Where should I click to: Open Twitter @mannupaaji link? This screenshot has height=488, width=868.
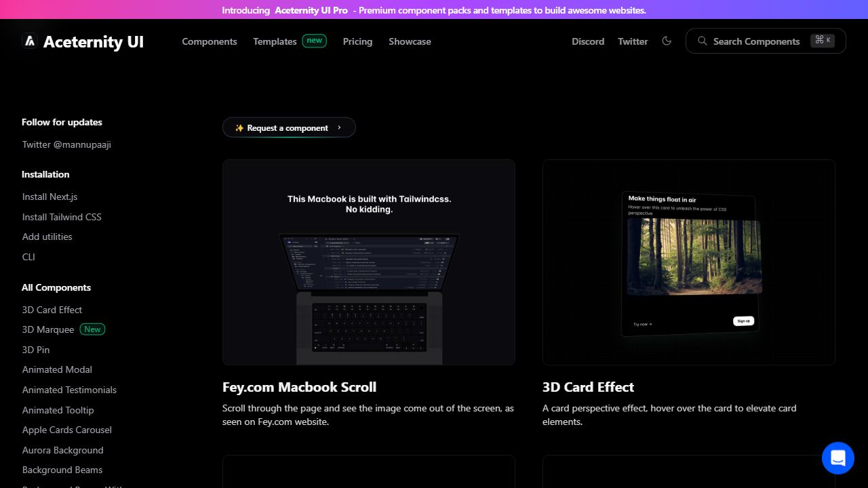click(x=66, y=144)
